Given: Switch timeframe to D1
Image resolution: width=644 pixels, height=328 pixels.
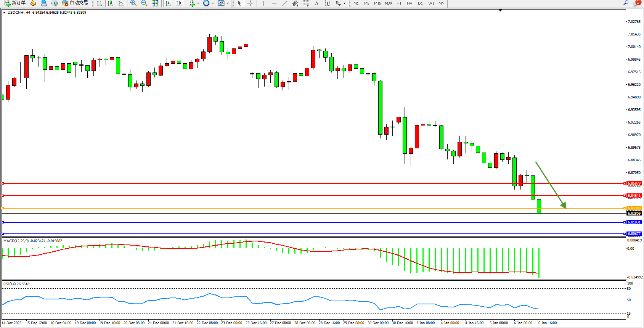Looking at the screenshot, I should [x=420, y=3].
